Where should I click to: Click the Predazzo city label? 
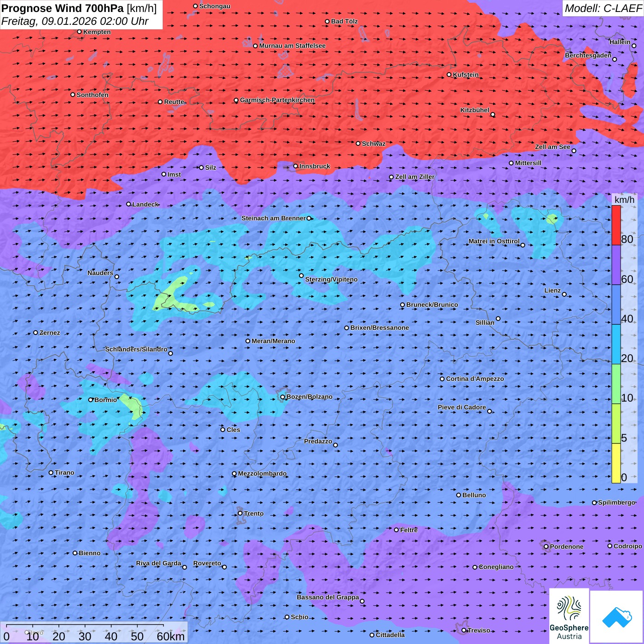(x=318, y=441)
